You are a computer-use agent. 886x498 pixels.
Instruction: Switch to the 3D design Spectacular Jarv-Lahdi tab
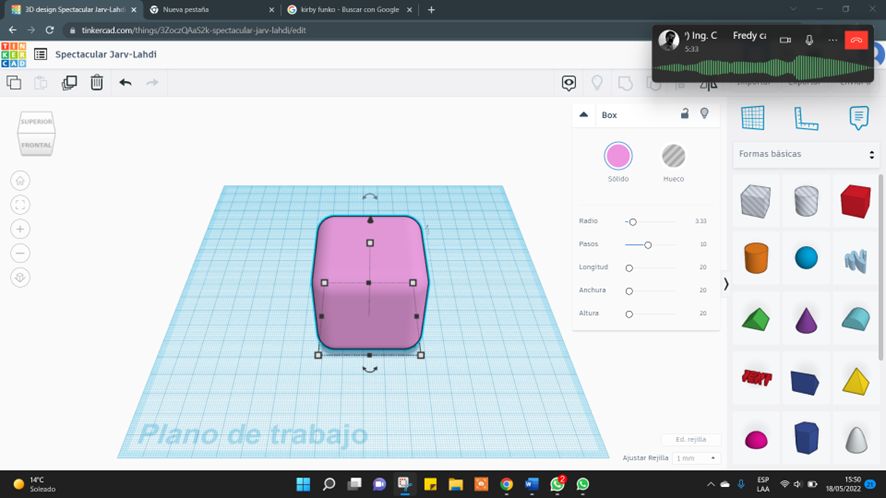(73, 10)
